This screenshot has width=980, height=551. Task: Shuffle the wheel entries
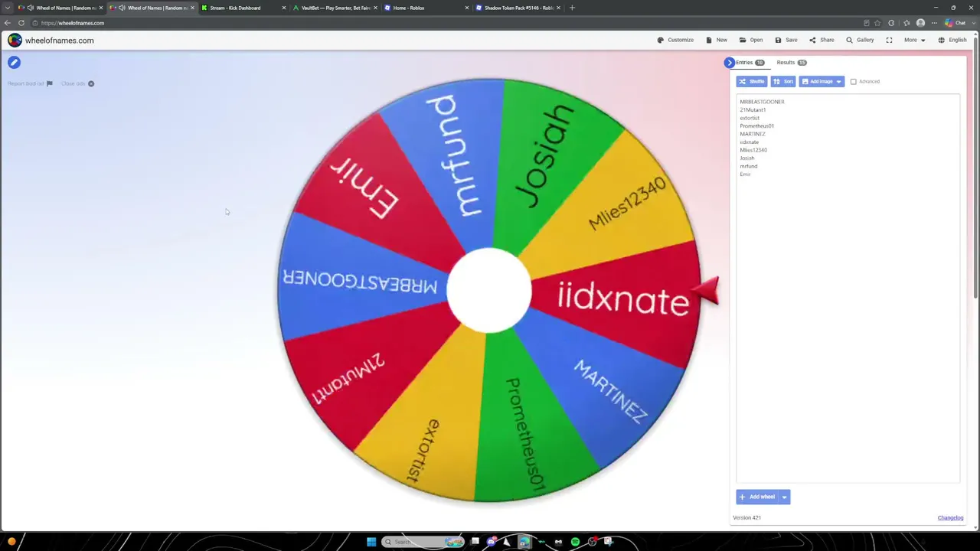[x=752, y=81]
